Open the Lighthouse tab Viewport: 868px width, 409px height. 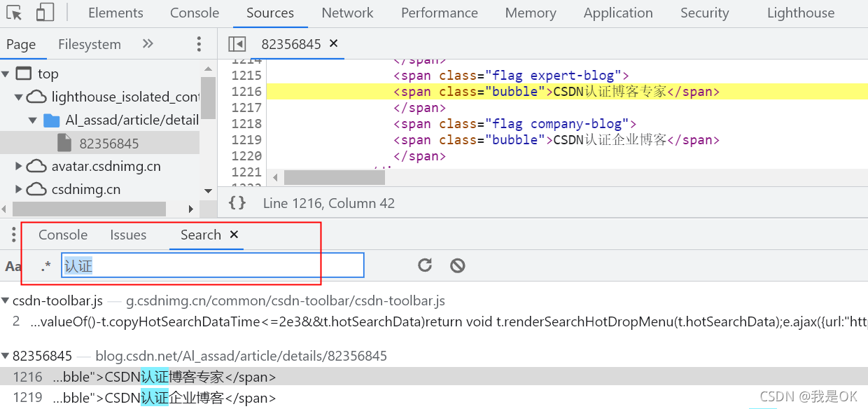pyautogui.click(x=801, y=13)
